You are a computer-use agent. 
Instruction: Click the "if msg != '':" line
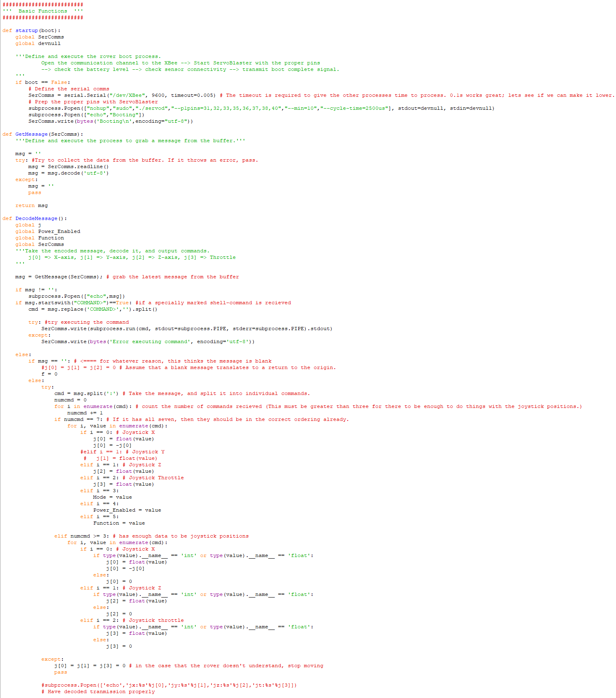(36, 290)
